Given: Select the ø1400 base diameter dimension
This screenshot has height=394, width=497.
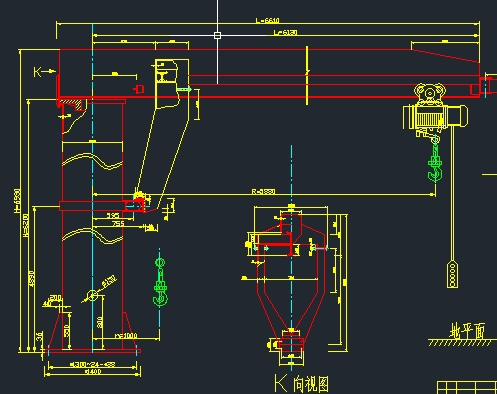Looking at the screenshot, I should point(93,371).
